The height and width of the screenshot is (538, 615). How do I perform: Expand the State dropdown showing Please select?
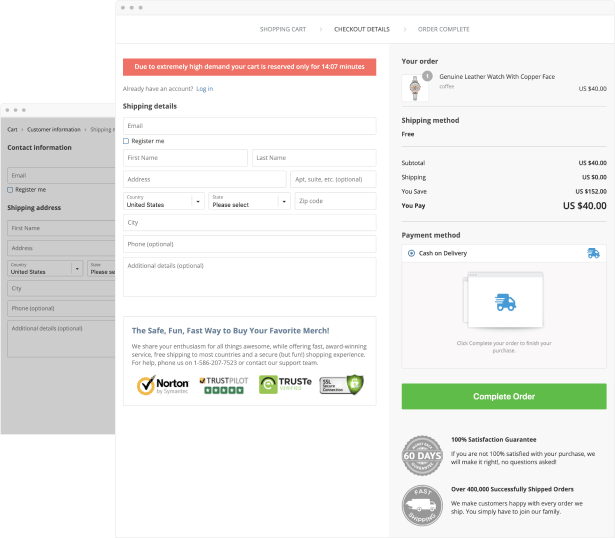coord(249,201)
